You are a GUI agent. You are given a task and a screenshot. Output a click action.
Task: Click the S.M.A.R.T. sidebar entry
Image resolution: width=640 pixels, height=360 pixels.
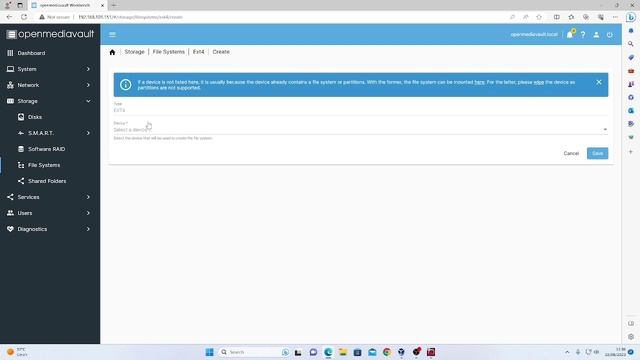41,133
